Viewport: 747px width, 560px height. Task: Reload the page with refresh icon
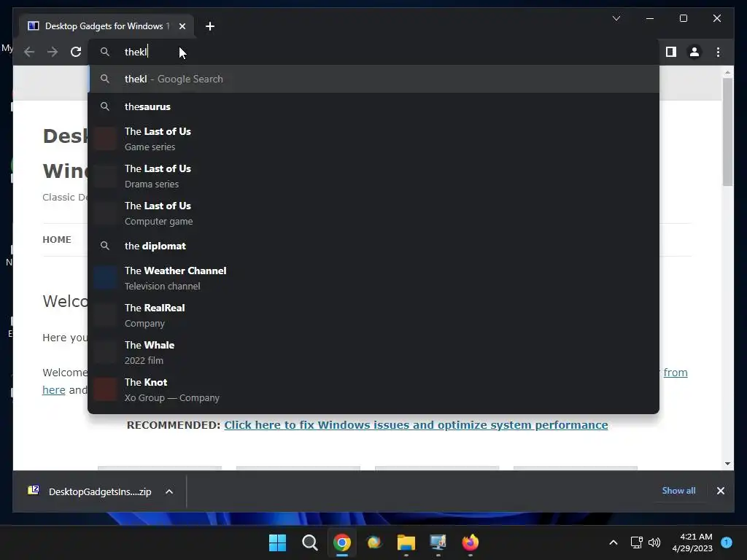(x=76, y=52)
